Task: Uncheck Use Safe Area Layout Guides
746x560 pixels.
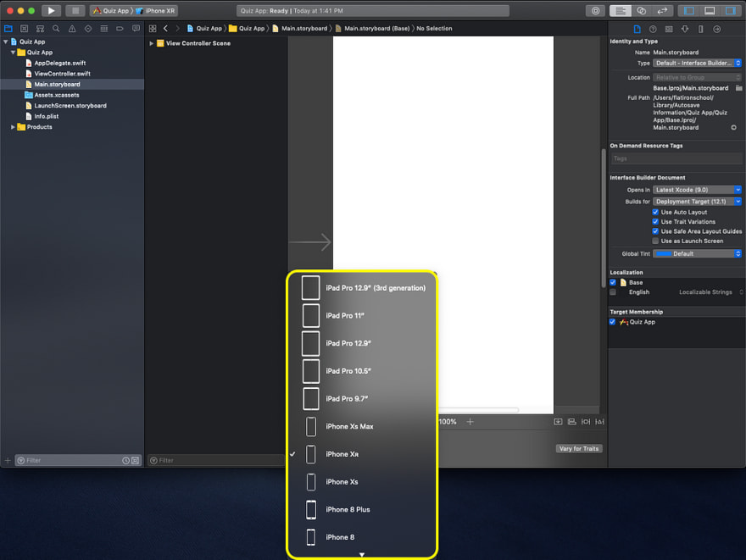Action: (x=655, y=231)
